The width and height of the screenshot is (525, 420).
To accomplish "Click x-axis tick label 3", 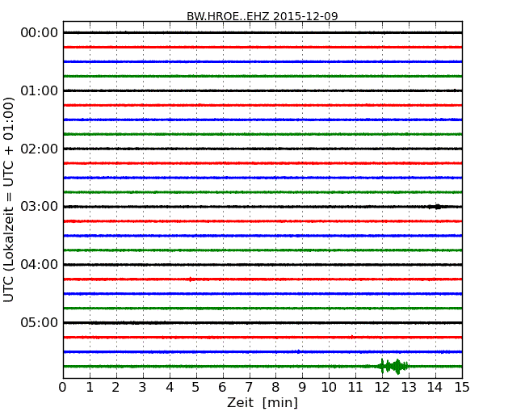I will click(143, 388).
